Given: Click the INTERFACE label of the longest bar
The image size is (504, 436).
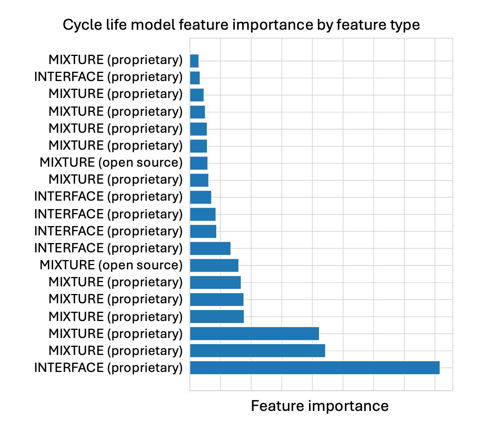Looking at the screenshot, I should [x=109, y=368].
